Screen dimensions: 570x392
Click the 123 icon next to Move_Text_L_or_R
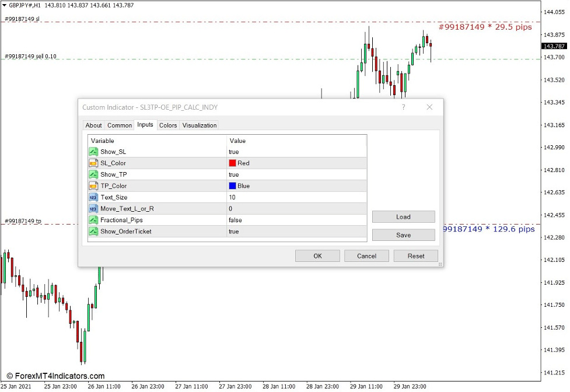tap(93, 208)
